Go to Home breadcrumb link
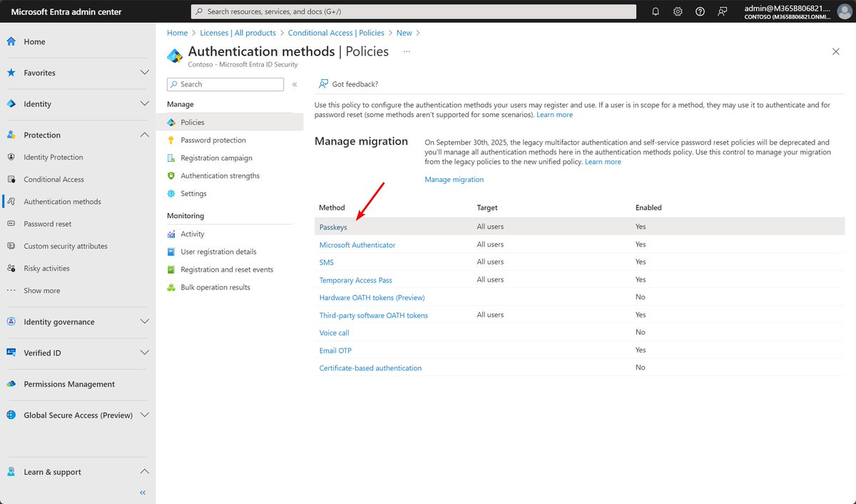Screen dimensions: 856x504 (177, 33)
